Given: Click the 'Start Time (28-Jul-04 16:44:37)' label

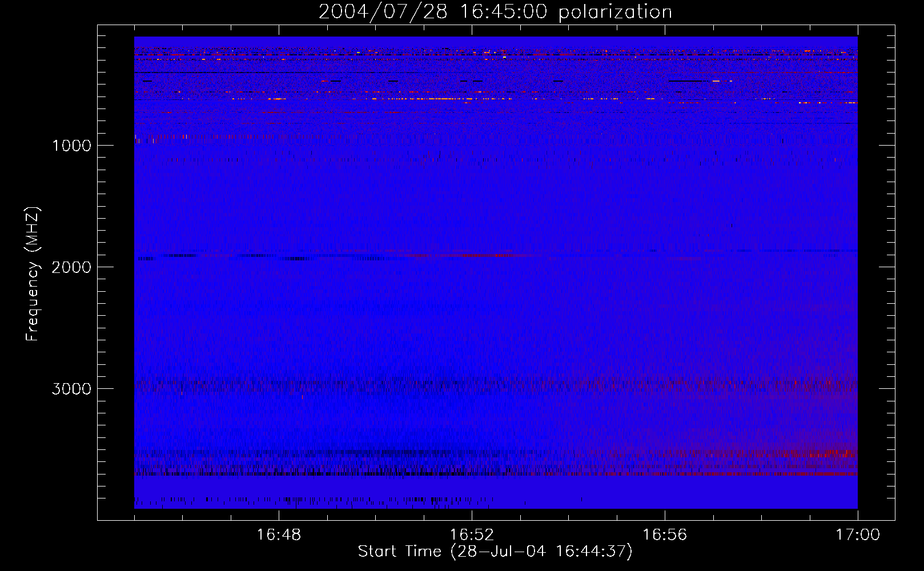Looking at the screenshot, I should (x=495, y=552).
